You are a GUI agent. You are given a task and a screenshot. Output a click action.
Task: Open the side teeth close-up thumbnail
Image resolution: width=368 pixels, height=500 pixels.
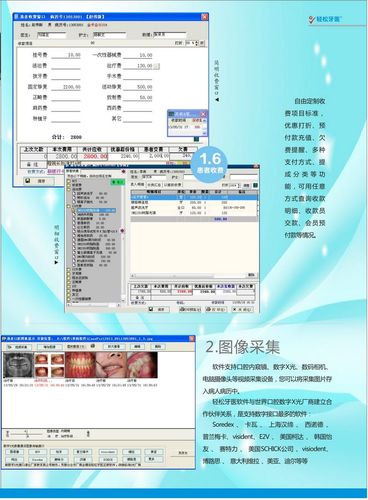142,365
